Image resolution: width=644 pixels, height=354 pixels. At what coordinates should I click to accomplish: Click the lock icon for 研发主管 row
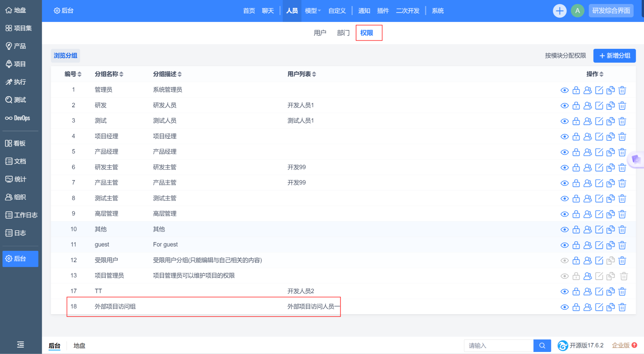(x=576, y=168)
